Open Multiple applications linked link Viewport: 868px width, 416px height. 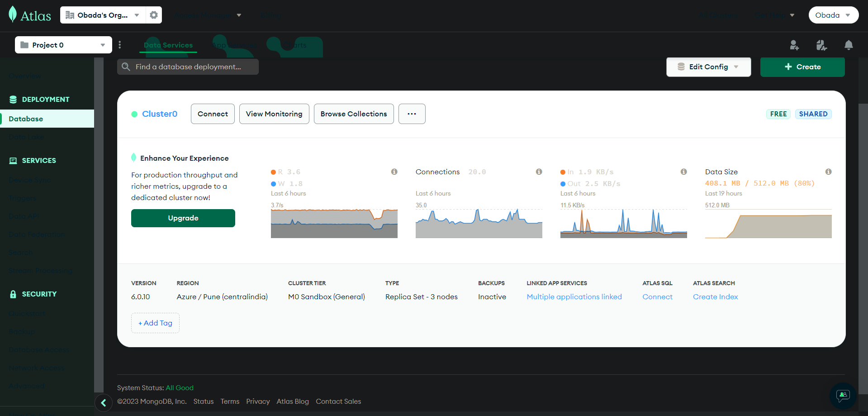click(574, 297)
